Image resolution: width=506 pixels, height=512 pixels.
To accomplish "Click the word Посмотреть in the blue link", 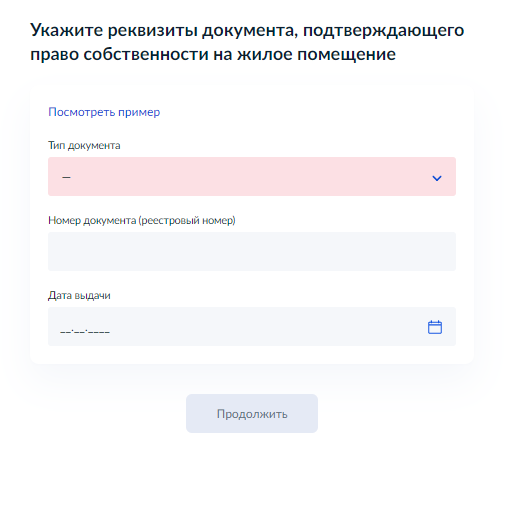I will click(82, 112).
